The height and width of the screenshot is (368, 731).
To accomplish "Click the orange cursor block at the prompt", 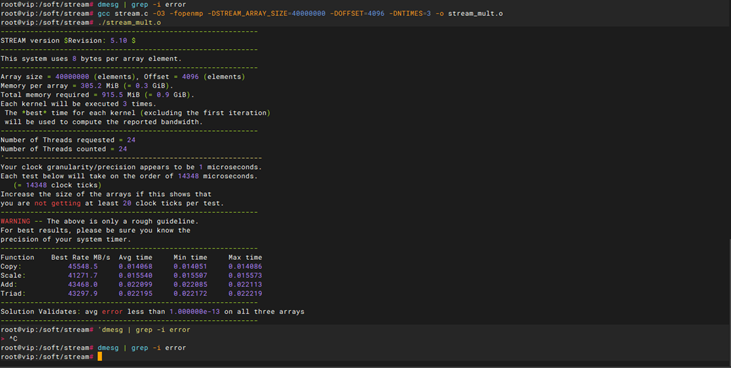I will [100, 357].
